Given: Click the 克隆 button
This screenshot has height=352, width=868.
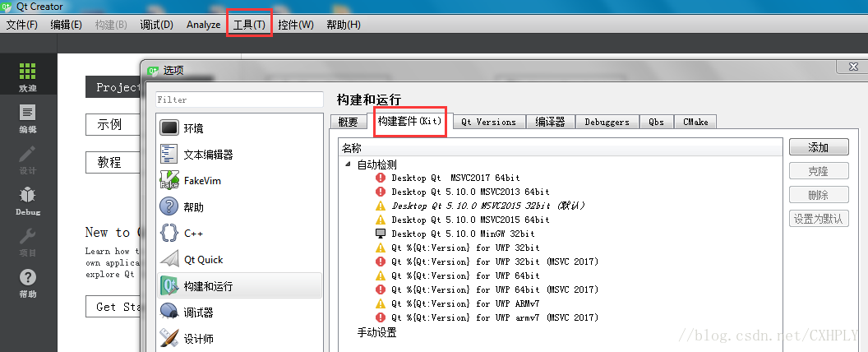Looking at the screenshot, I should pos(819,171).
